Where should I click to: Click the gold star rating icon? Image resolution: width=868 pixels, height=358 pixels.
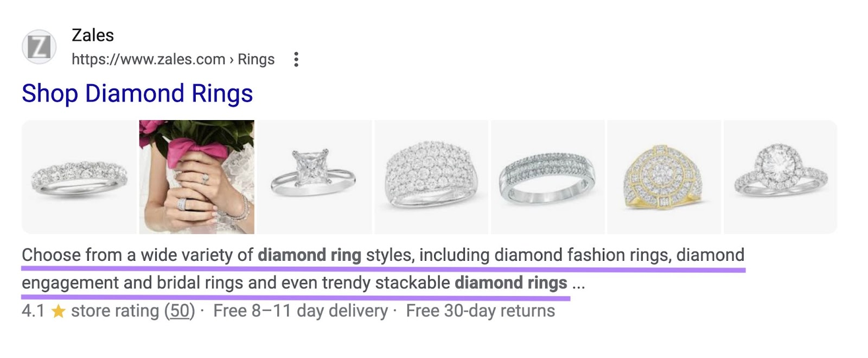pos(58,311)
